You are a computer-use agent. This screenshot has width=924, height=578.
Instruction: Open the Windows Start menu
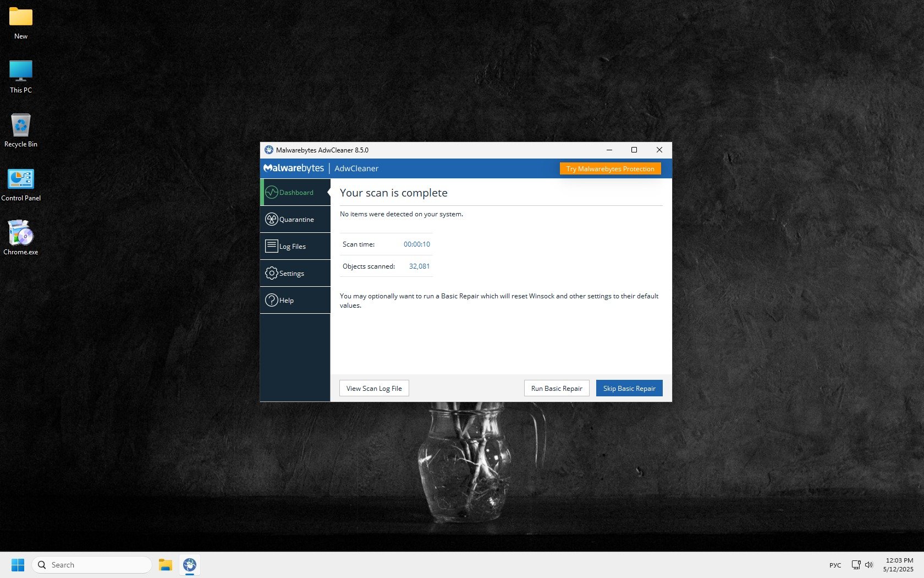click(18, 565)
